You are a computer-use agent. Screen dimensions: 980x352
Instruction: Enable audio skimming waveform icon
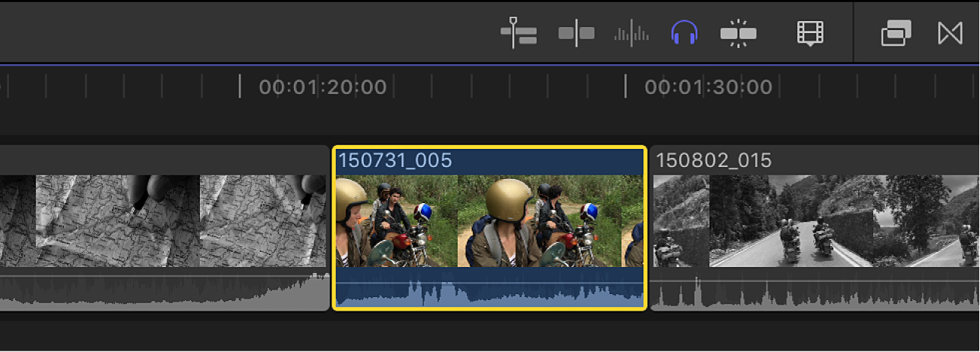point(631,33)
